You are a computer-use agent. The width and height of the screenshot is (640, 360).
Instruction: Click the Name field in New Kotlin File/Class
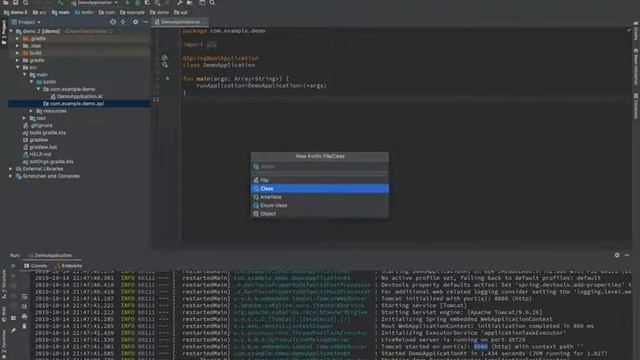coord(320,167)
